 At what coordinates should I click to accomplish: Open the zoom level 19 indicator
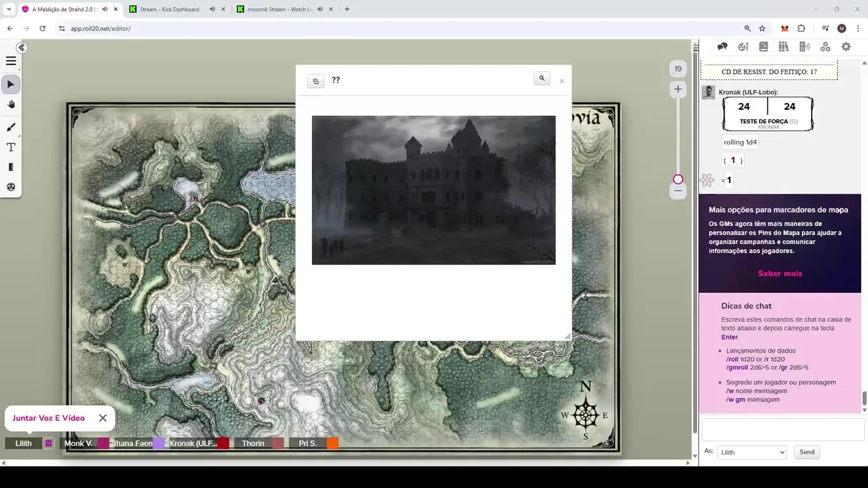677,69
